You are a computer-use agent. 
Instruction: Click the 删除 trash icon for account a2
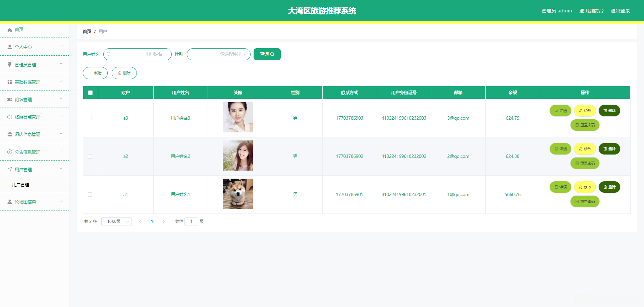605,149
